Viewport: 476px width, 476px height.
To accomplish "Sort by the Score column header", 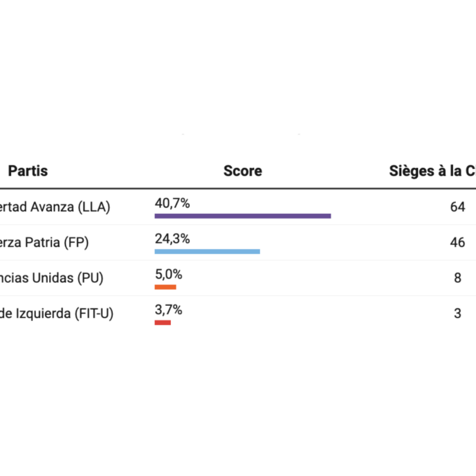I will pos(242,171).
